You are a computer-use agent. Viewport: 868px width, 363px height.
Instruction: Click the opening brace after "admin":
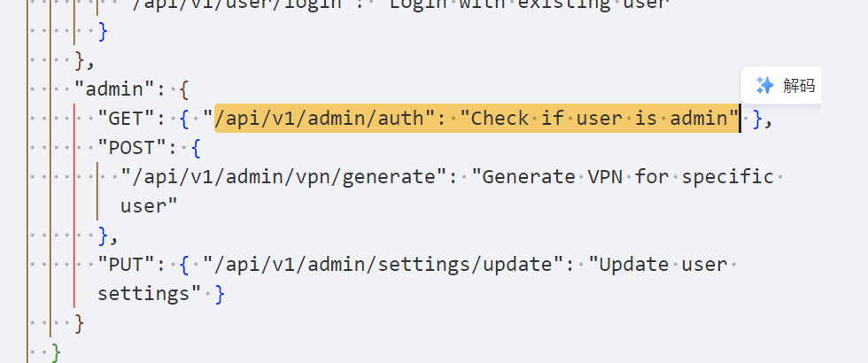coord(184,89)
